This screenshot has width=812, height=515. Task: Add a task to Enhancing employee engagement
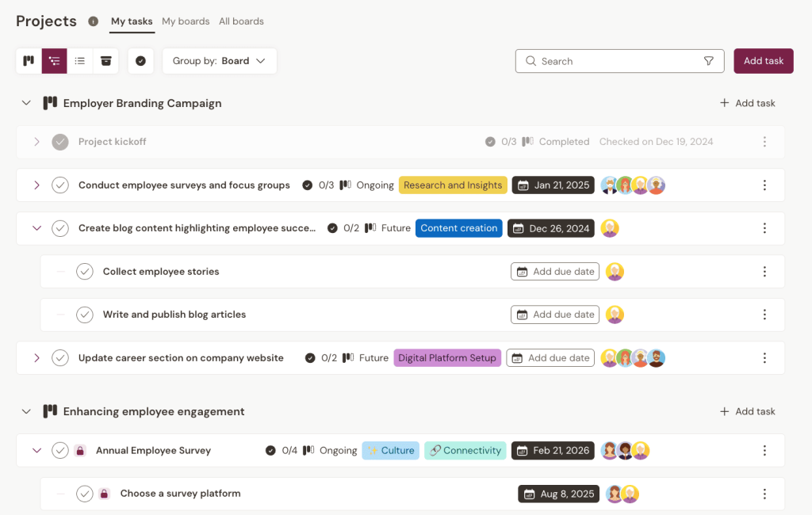tap(746, 411)
